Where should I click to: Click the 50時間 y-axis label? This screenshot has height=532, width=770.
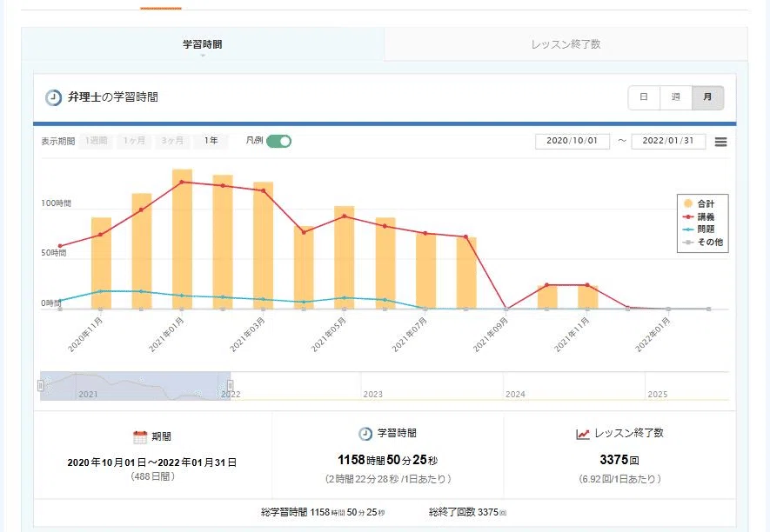tap(54, 253)
